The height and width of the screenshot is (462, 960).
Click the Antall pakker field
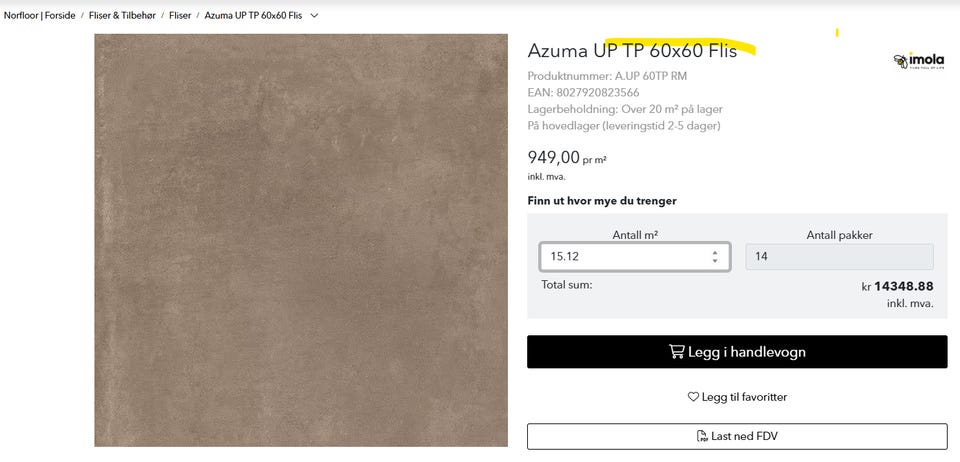pos(839,257)
